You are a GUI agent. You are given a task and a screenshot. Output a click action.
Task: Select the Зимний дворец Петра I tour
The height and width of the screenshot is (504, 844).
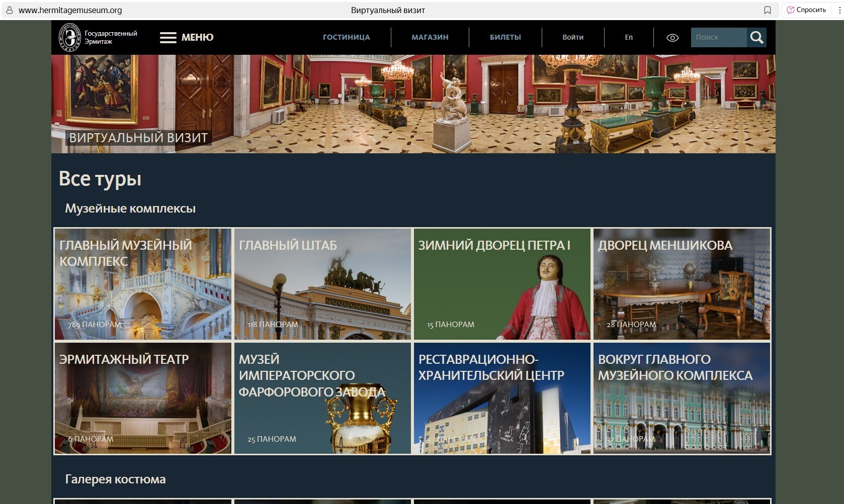(x=502, y=284)
